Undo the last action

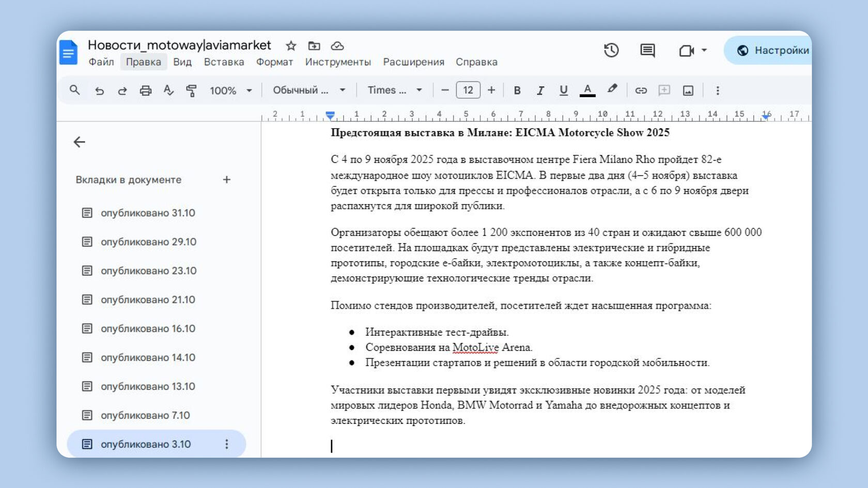point(99,91)
